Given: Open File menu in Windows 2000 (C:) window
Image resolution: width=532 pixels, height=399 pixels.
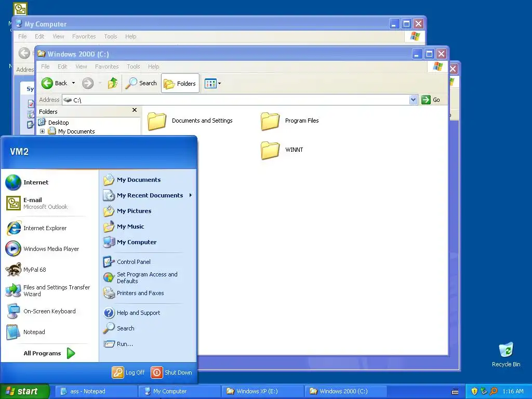Looking at the screenshot, I should (45, 66).
